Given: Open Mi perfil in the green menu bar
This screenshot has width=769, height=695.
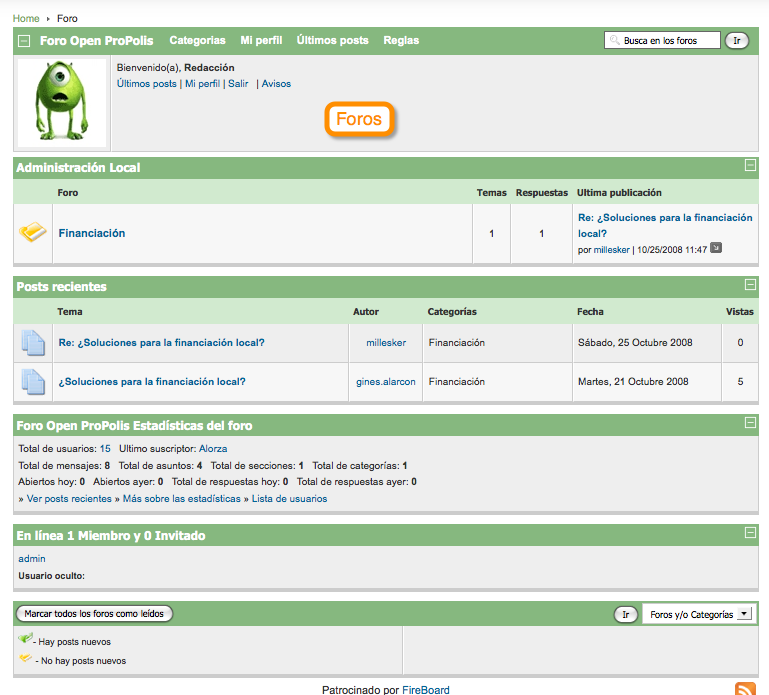Looking at the screenshot, I should [x=261, y=40].
